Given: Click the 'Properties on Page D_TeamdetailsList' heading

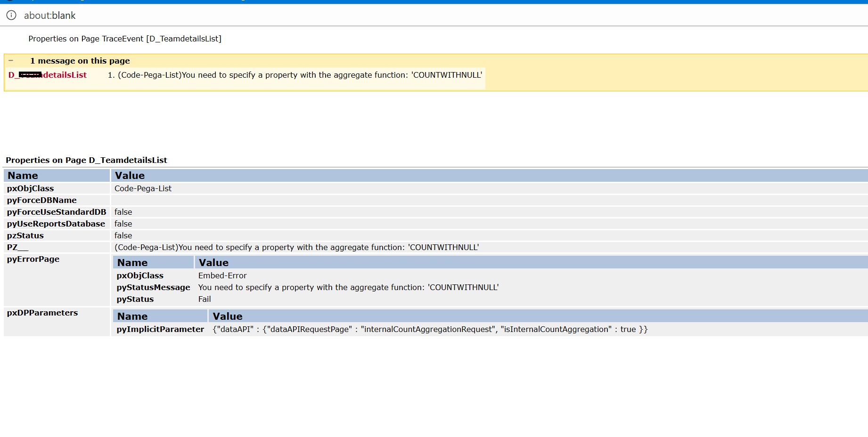Looking at the screenshot, I should coord(86,160).
